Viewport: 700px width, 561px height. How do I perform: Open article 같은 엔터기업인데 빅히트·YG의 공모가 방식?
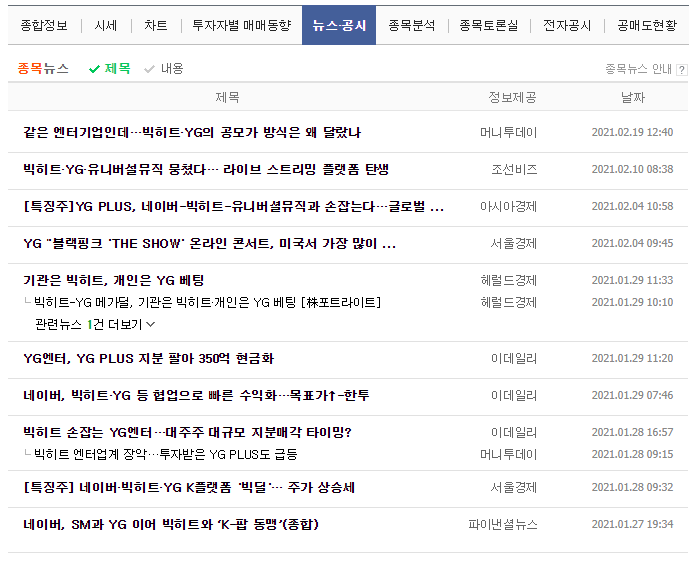pyautogui.click(x=192, y=133)
